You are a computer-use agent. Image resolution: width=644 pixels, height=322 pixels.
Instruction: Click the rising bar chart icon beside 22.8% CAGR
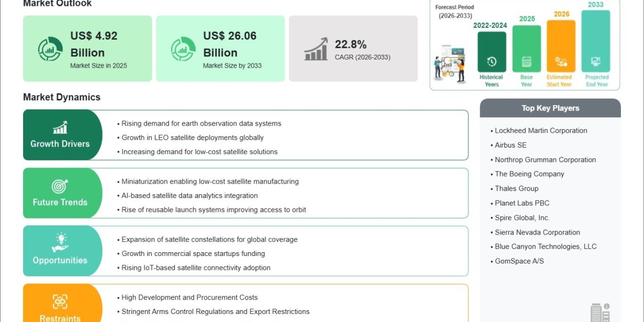316,49
